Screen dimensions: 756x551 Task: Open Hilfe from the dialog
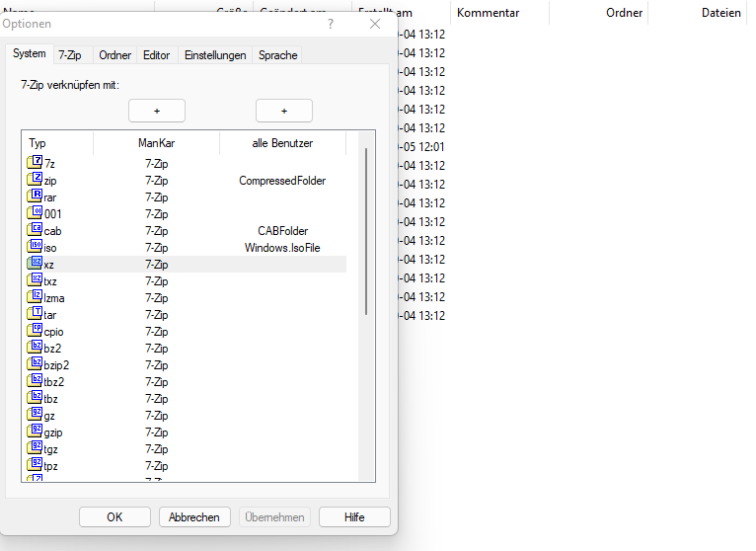[354, 517]
